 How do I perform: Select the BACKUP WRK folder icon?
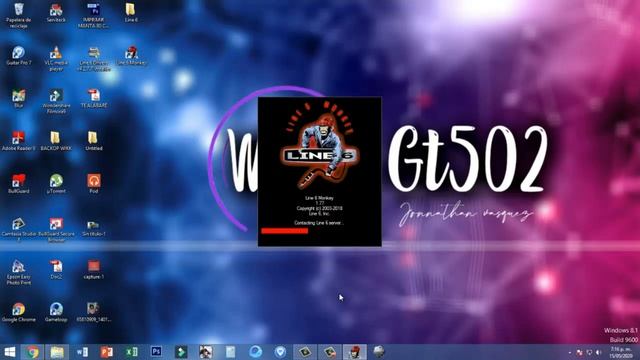point(56,141)
